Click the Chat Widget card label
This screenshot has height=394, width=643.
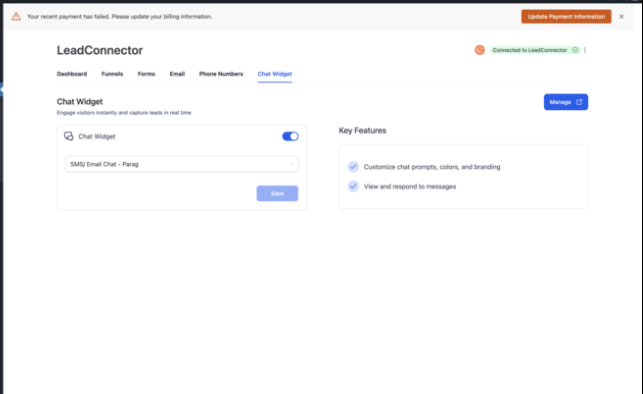(x=97, y=137)
